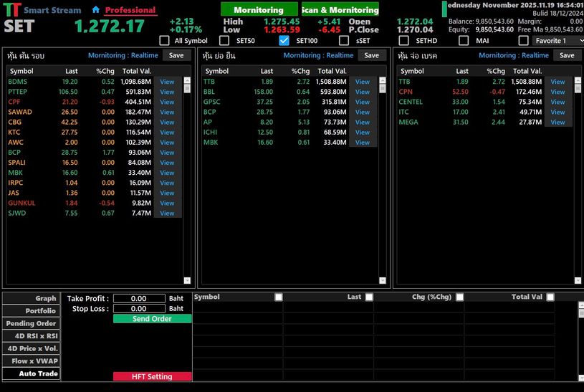Click the green status bar beside the date
584x392 pixels.
pos(444,10)
